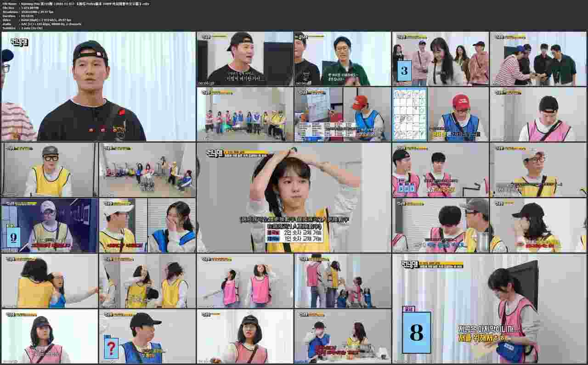
Task: Select frame of two women in yellow vests
Action: click(x=147, y=281)
